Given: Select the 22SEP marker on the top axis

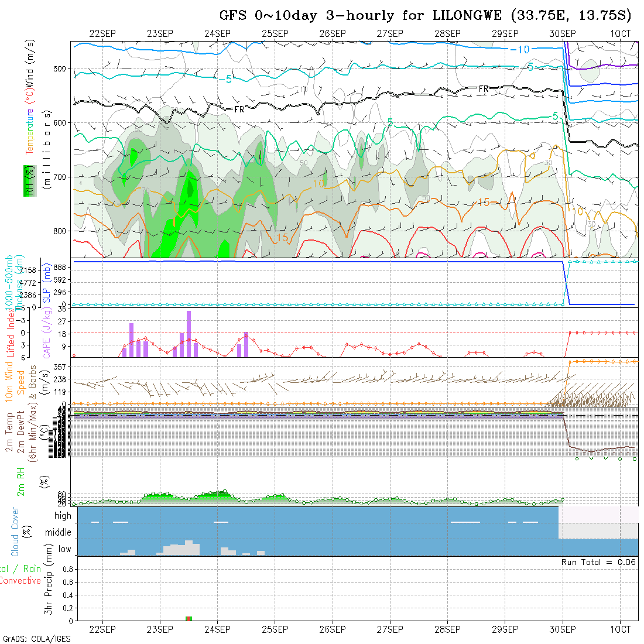Looking at the screenshot, I should click(102, 34).
